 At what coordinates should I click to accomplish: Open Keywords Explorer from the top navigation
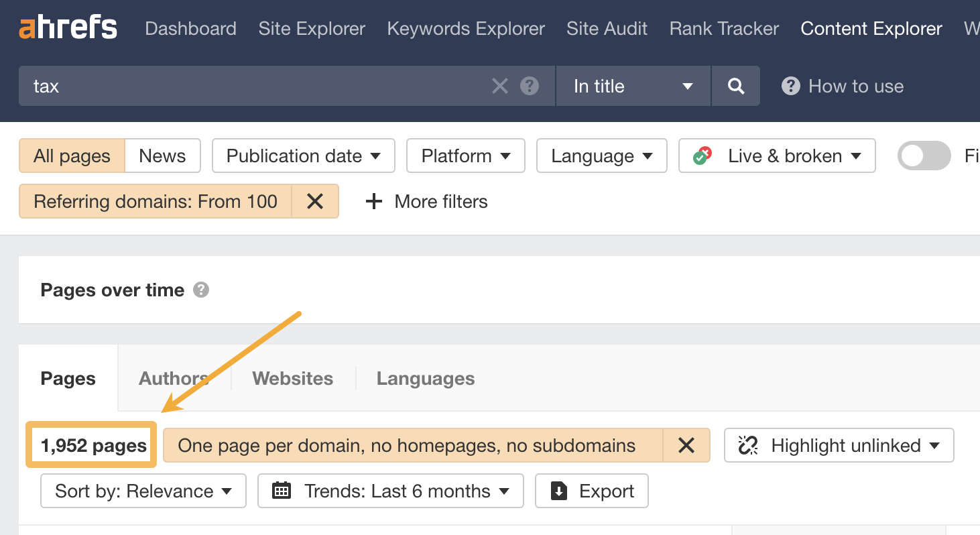click(x=465, y=29)
